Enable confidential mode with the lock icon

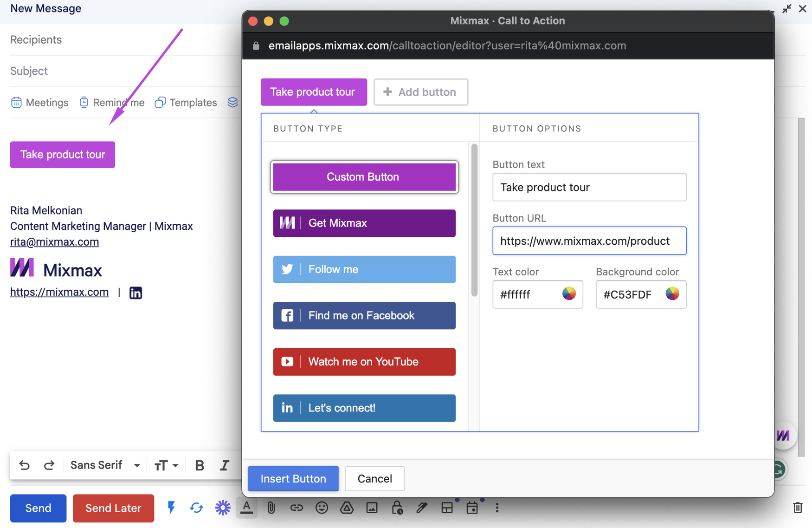pos(397,508)
